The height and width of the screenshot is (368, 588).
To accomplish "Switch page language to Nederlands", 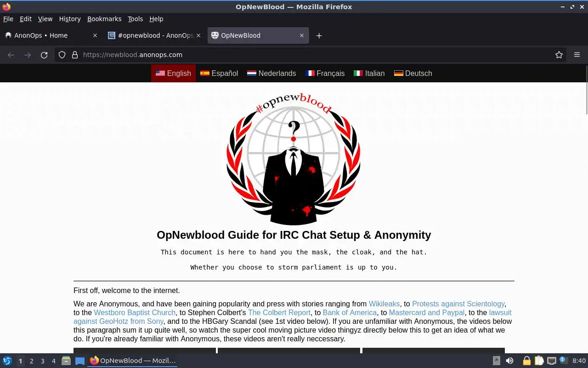I will (x=271, y=73).
